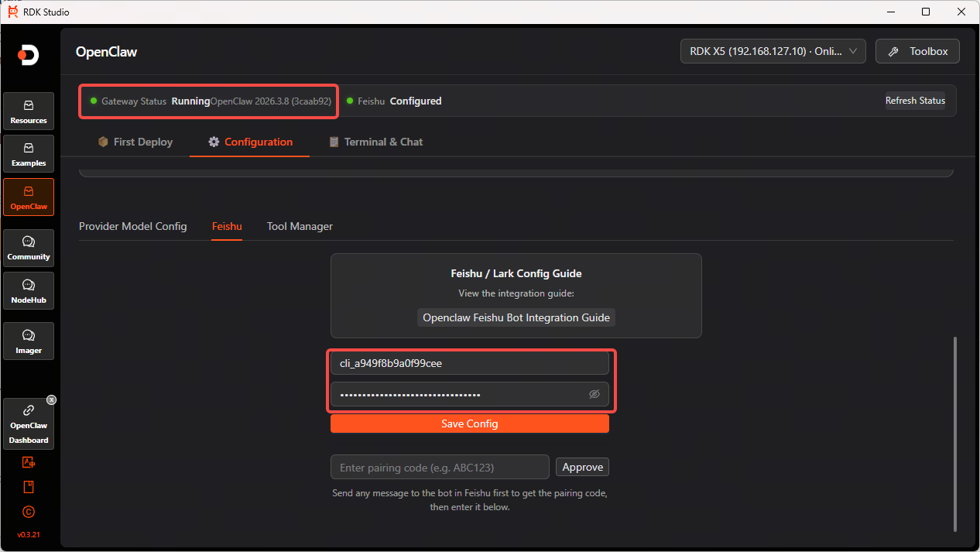
Task: Open the Resources sidebar section
Action: pyautogui.click(x=29, y=111)
